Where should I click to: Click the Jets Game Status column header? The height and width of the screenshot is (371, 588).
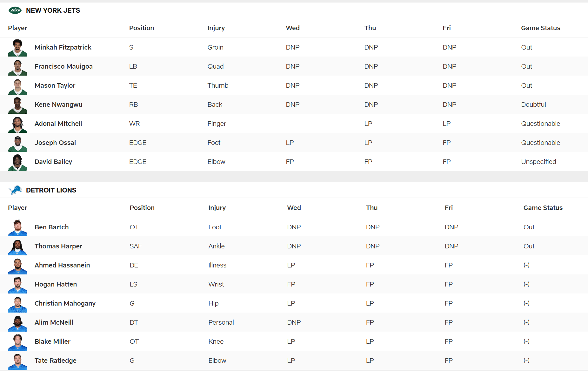click(541, 28)
